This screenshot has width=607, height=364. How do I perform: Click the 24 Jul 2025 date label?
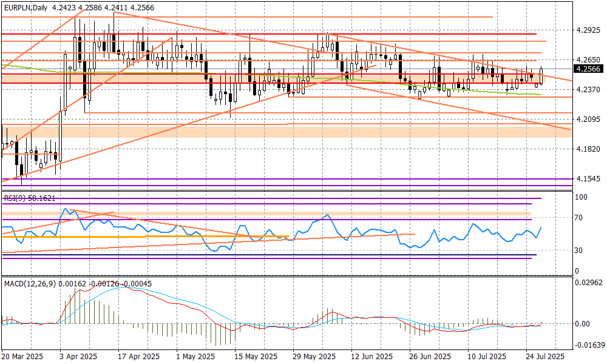(x=545, y=356)
